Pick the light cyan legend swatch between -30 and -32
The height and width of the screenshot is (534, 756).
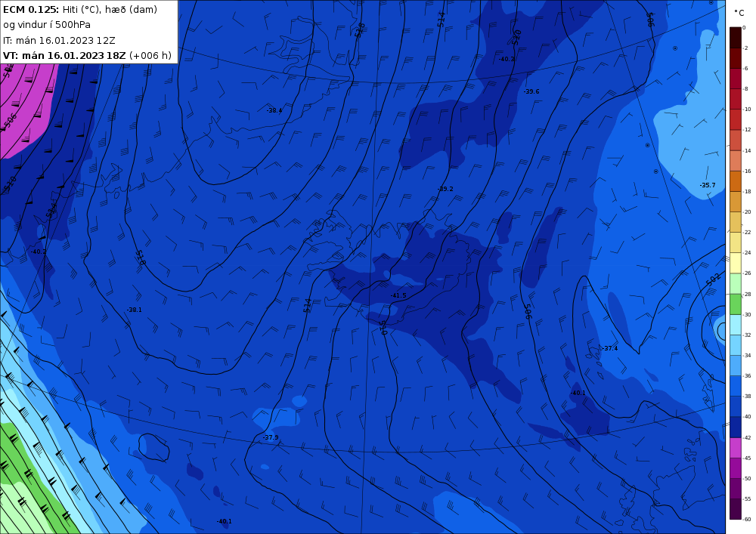tap(736, 325)
